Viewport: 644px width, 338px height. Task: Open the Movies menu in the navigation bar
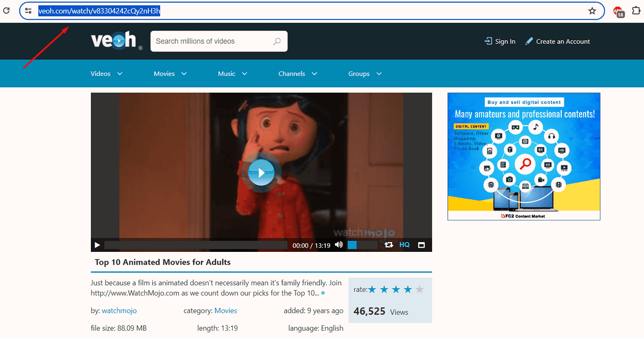(x=169, y=73)
